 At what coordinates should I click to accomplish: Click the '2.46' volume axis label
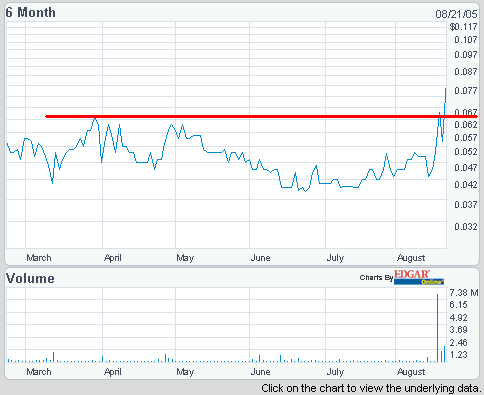(458, 342)
